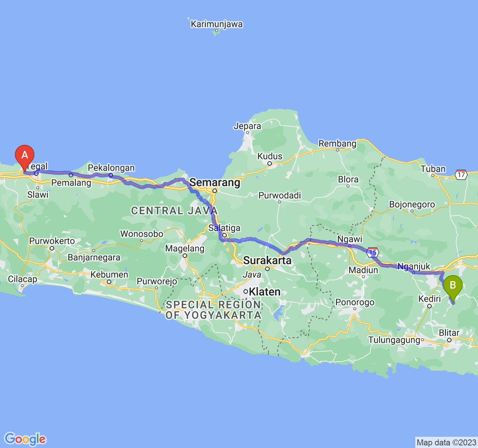Click the Pekalongan route waypoint circle
478x448 pixels.
click(x=111, y=175)
